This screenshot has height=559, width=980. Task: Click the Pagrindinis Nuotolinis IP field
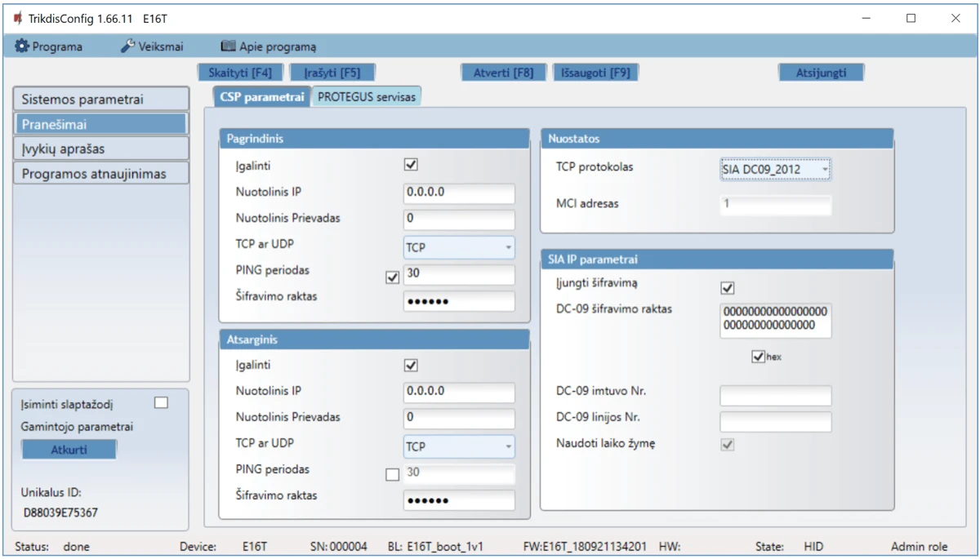[459, 193]
